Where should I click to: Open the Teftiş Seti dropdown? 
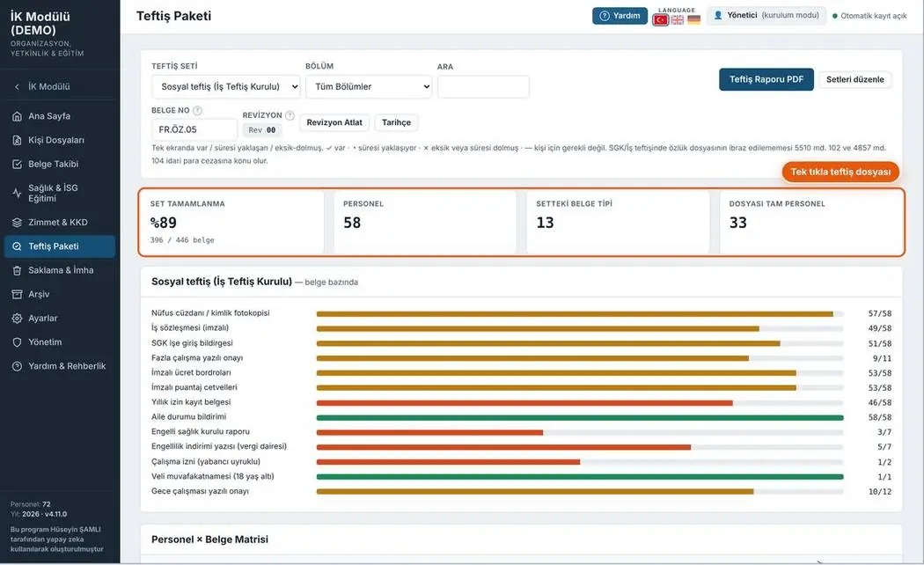(x=225, y=86)
